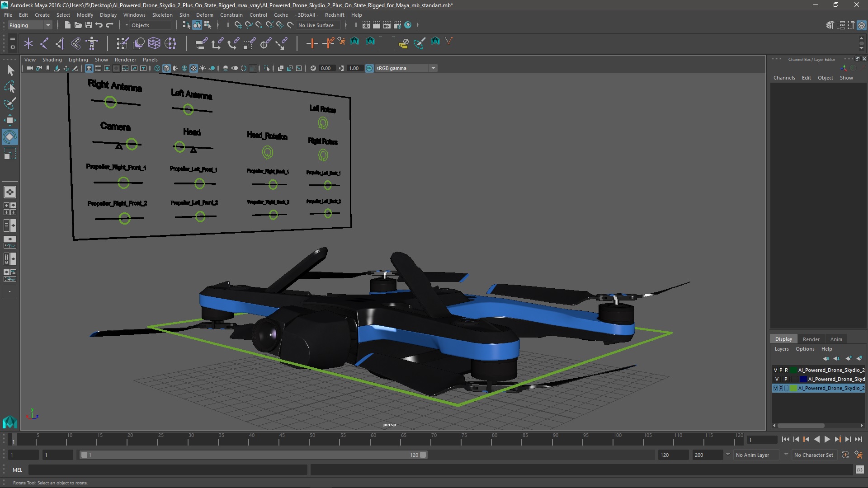Screen dimensions: 868x488
Task: Open the Channels menu in Channel Box
Action: [784, 78]
